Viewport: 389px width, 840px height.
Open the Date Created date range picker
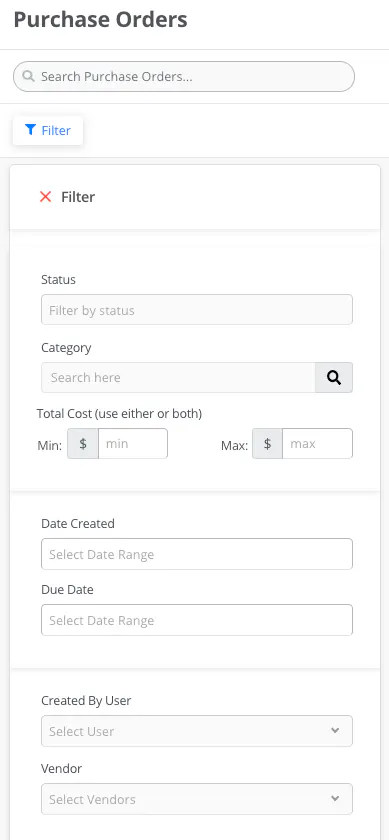(197, 554)
